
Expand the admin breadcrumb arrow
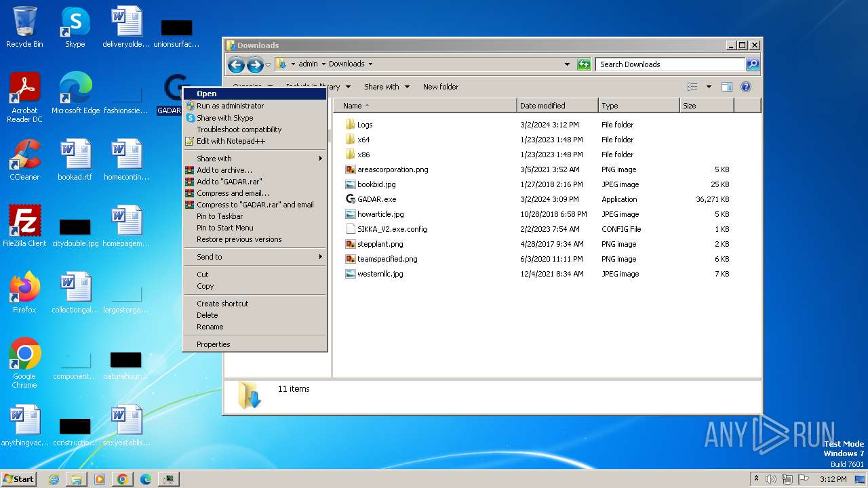(323, 64)
